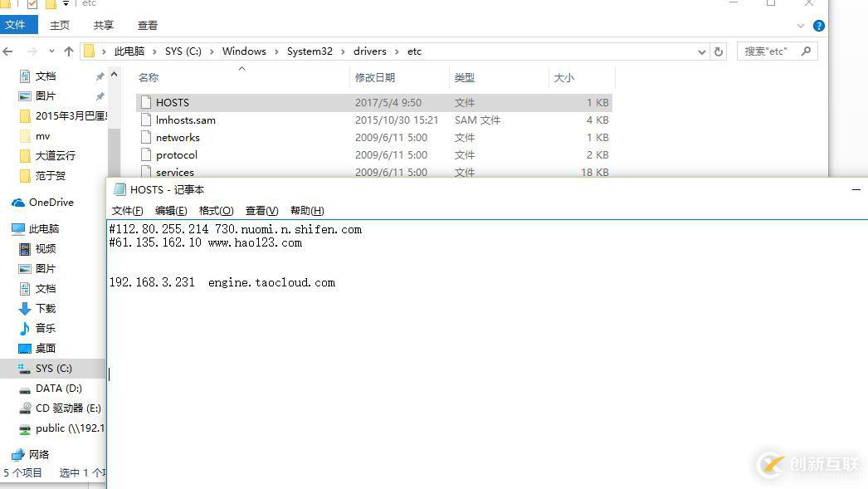Image resolution: width=868 pixels, height=489 pixels.
Task: Open the 2015年3月巴厘 folder
Action: [x=71, y=115]
